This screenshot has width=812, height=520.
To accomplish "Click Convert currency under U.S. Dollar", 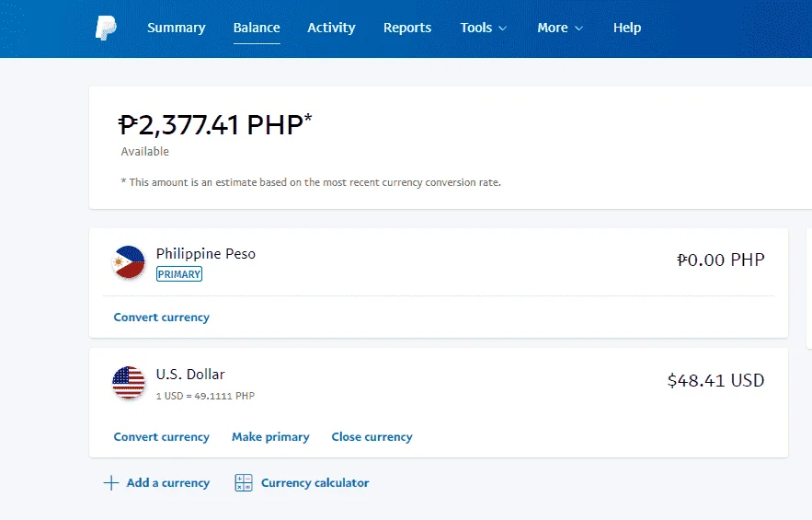I will pos(162,436).
